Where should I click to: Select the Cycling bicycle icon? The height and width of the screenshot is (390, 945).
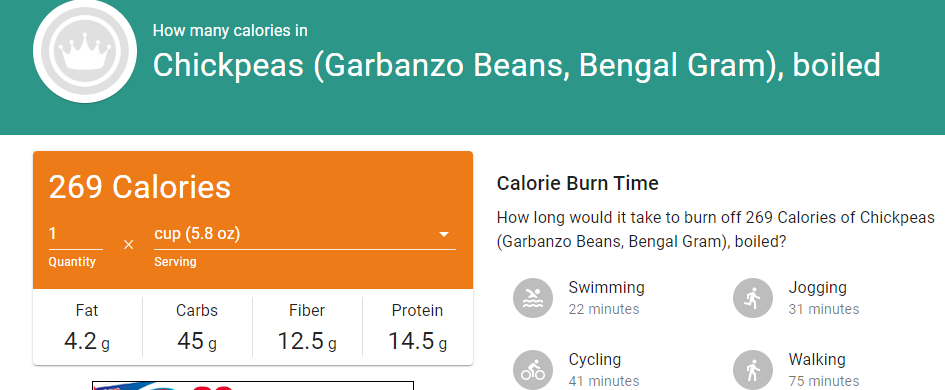coord(533,370)
